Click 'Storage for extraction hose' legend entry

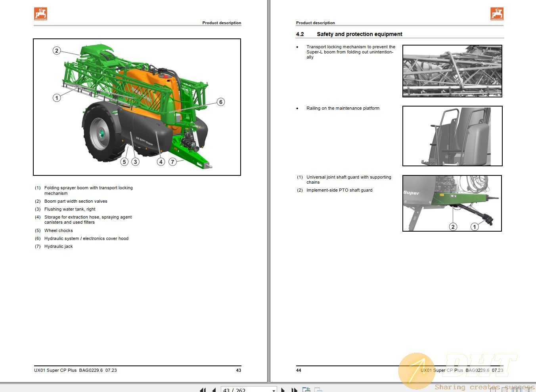(88, 220)
